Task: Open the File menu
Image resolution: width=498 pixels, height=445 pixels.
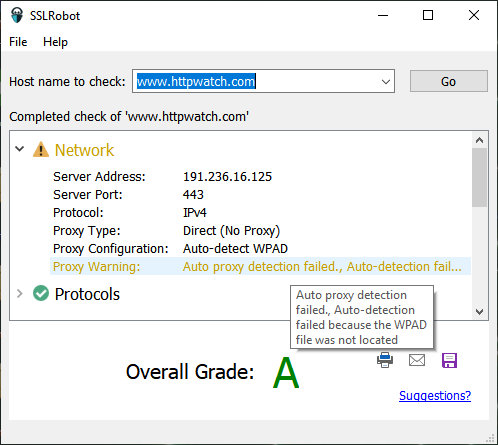Action: [x=18, y=42]
